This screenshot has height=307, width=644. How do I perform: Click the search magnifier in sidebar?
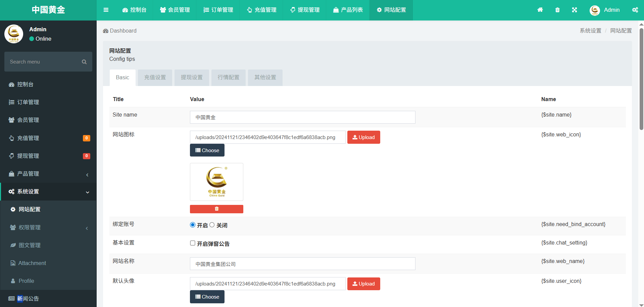(84, 62)
